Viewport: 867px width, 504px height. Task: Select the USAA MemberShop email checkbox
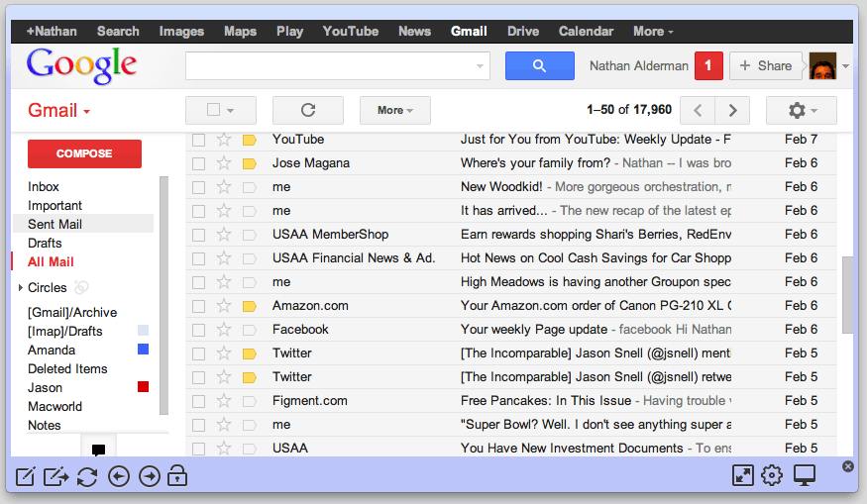tap(198, 235)
